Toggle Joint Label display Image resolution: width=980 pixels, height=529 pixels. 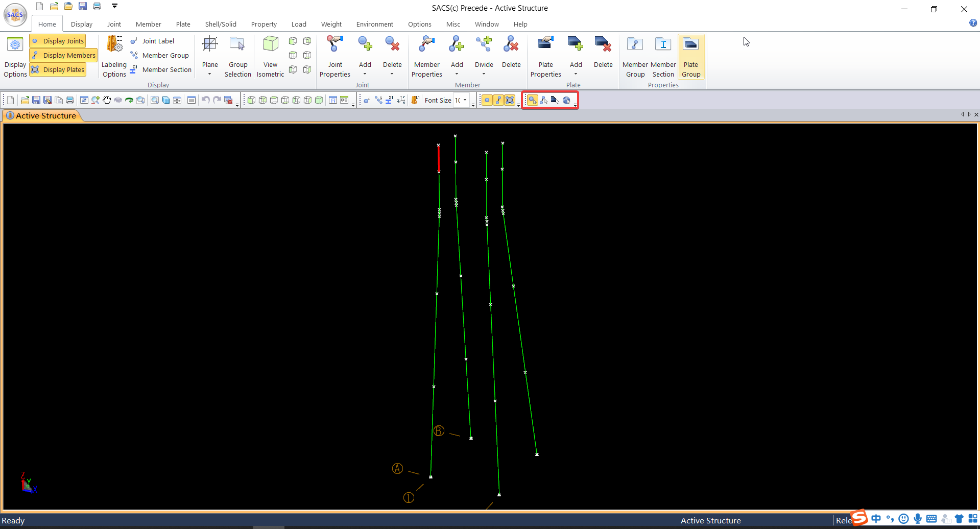point(153,41)
